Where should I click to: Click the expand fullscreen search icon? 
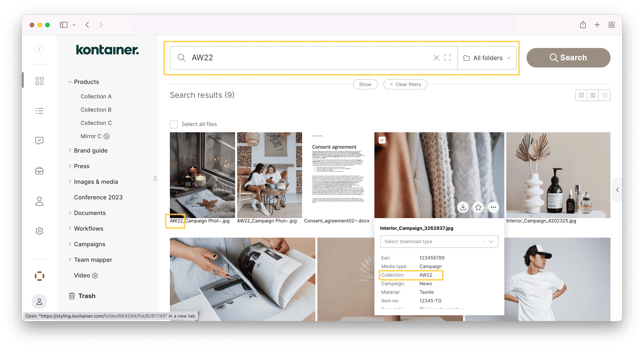[447, 58]
